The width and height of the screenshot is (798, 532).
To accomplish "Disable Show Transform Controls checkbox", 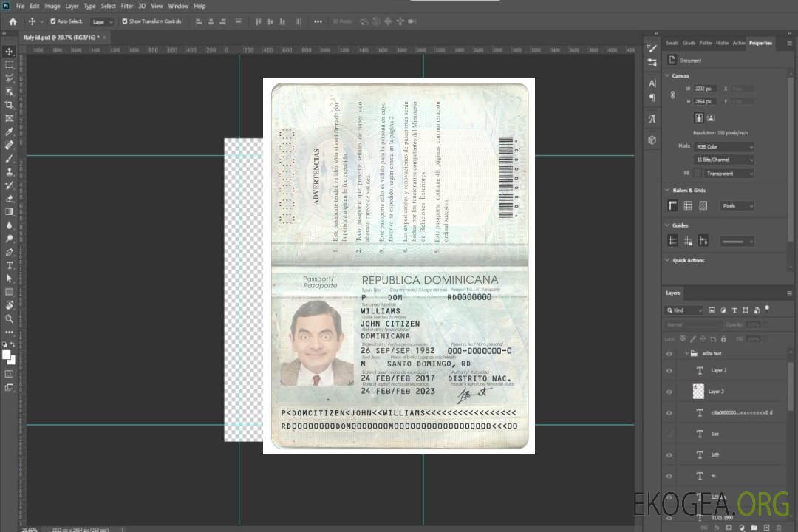I will click(124, 21).
